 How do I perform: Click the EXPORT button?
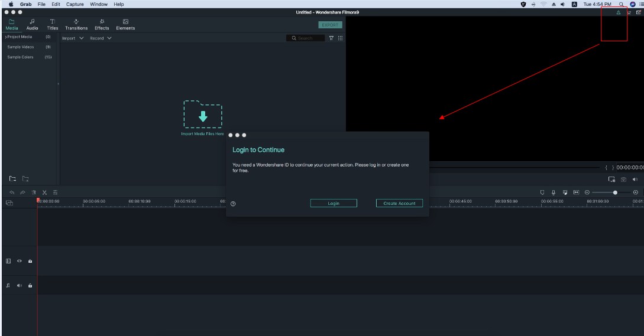(x=330, y=25)
